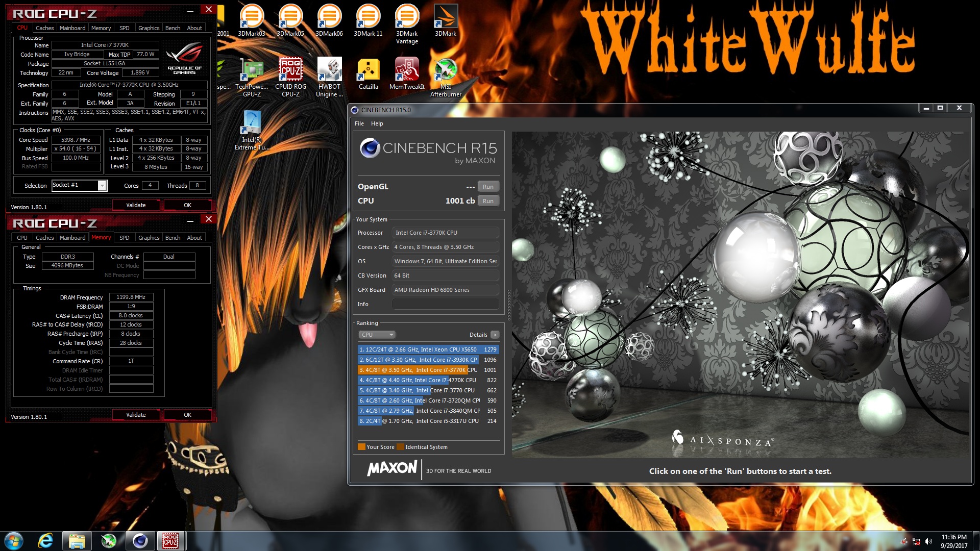Launch the 3DMark desktop shortcut
Image resolution: width=980 pixels, height=551 pixels.
(446, 20)
